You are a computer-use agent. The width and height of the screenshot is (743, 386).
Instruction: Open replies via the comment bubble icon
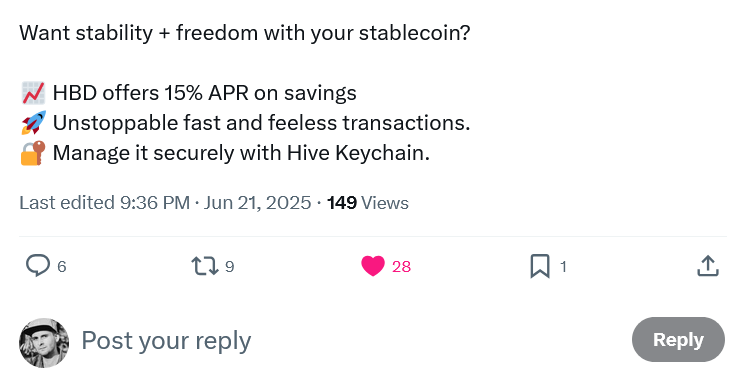37,265
